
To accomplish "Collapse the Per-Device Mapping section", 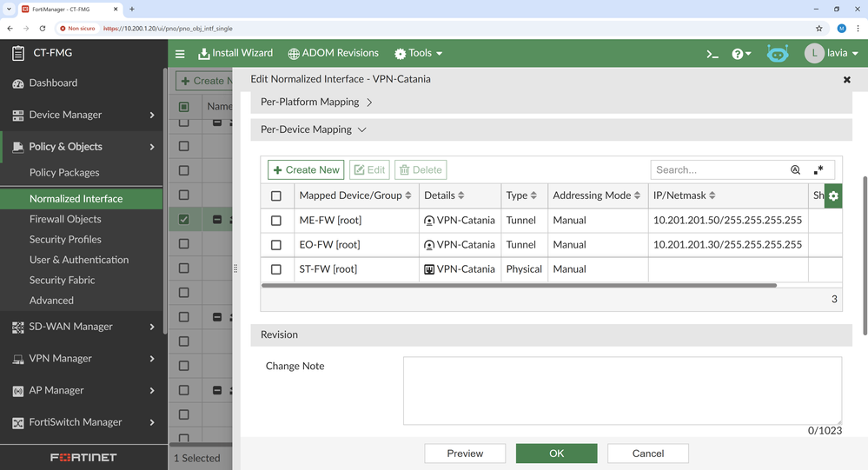I will tap(314, 129).
